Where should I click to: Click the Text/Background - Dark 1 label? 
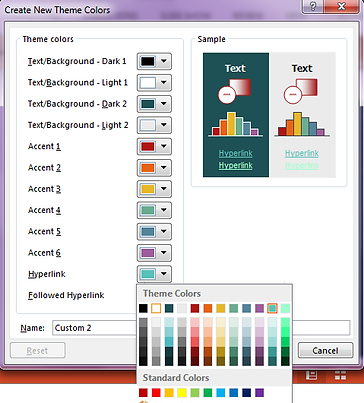pyautogui.click(x=77, y=61)
